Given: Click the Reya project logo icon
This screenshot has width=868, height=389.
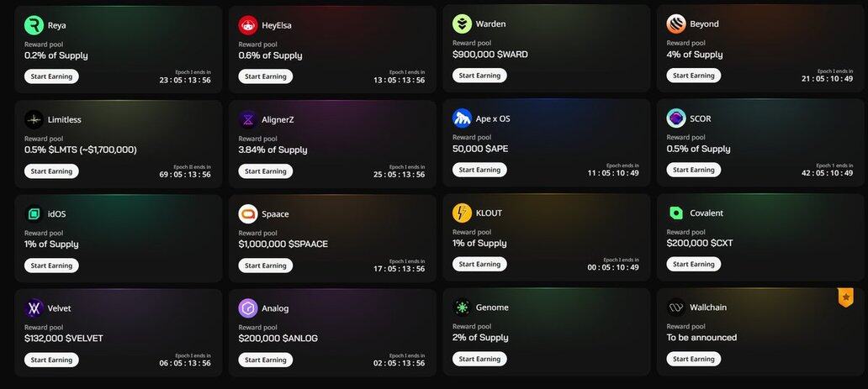Looking at the screenshot, I should pos(34,25).
